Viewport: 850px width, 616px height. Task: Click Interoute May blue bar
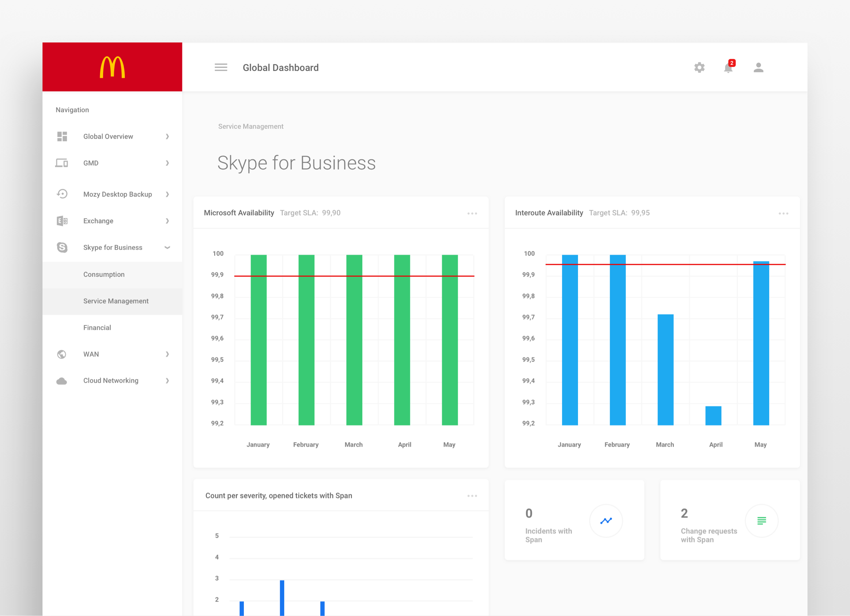(761, 344)
